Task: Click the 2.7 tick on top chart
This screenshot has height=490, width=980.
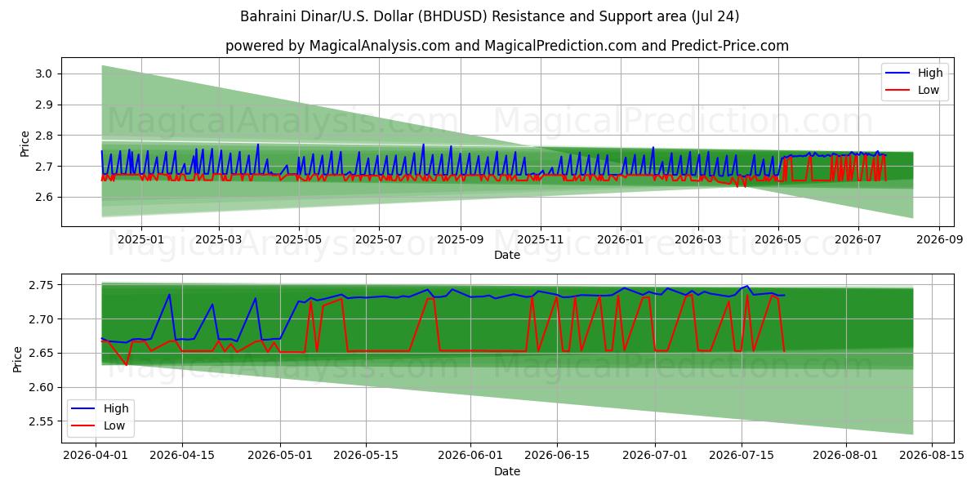Action: 46,167
